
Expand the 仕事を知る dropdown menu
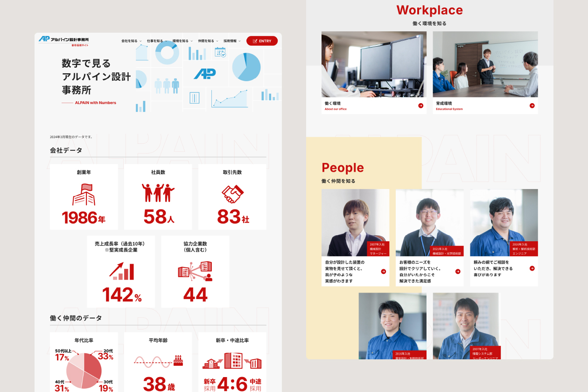157,41
